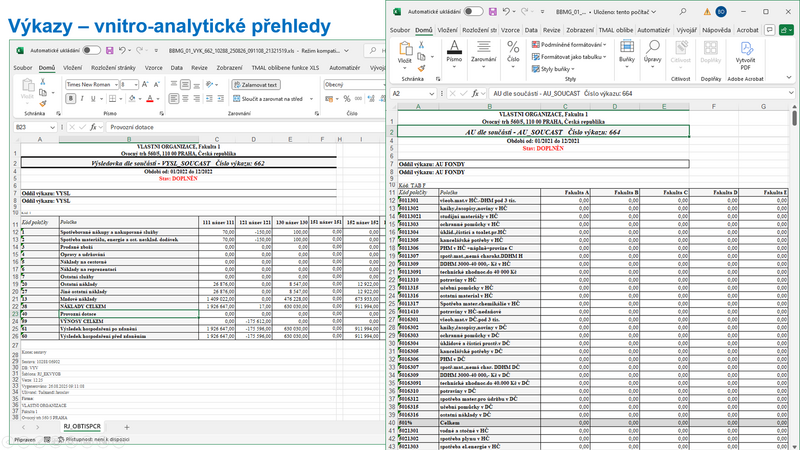Open borders button in left window

[x=112, y=98]
